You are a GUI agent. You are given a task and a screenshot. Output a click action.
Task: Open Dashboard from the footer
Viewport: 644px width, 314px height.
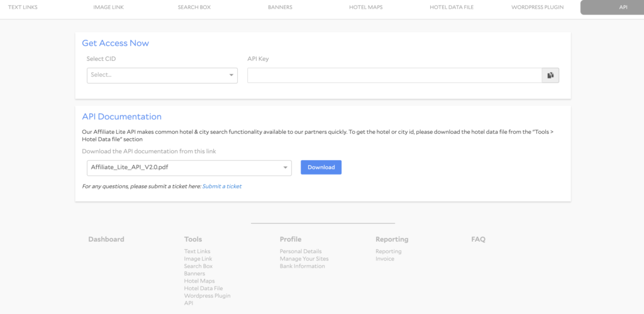point(106,239)
